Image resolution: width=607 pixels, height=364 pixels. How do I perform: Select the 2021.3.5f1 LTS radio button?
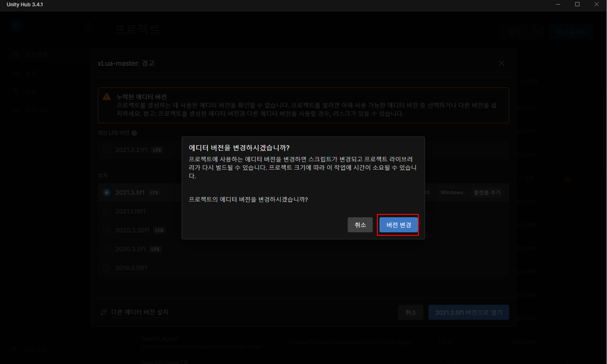click(x=107, y=192)
